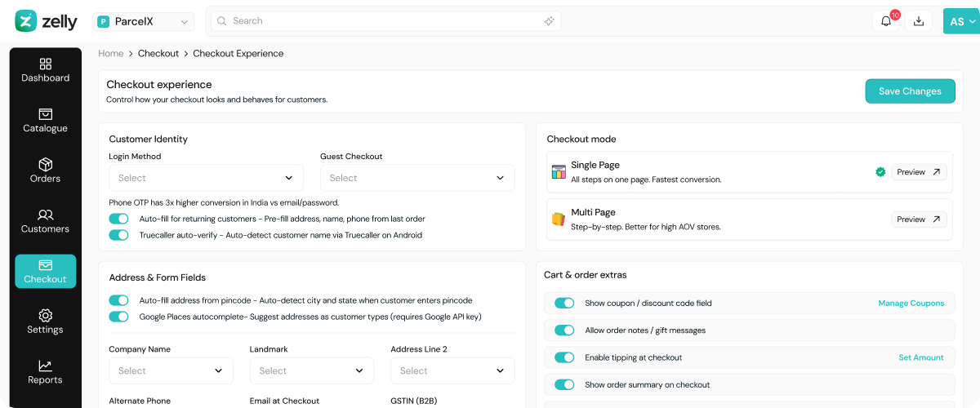Click Home in the breadcrumb
This screenshot has width=980, height=408.
111,54
